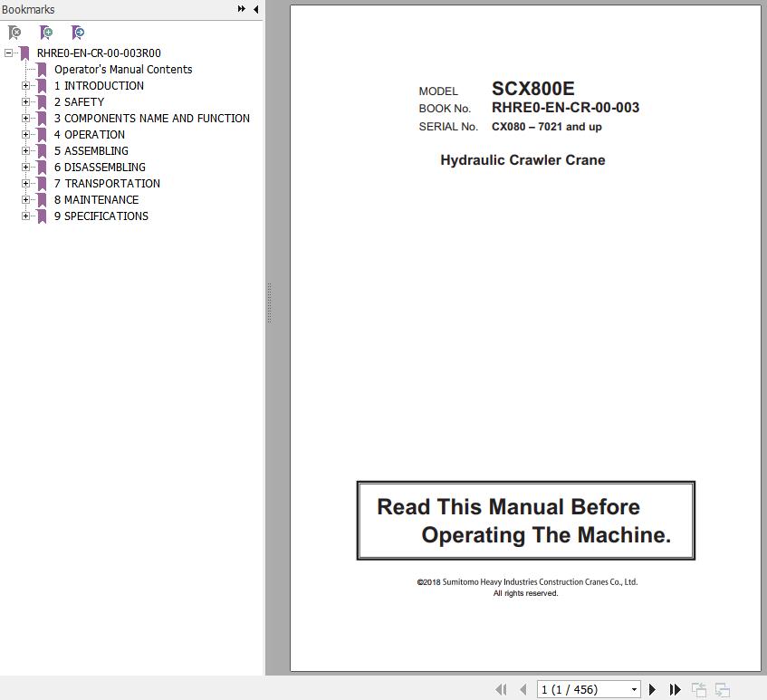Click the next view icon
This screenshot has width=767, height=700.
pos(723,690)
